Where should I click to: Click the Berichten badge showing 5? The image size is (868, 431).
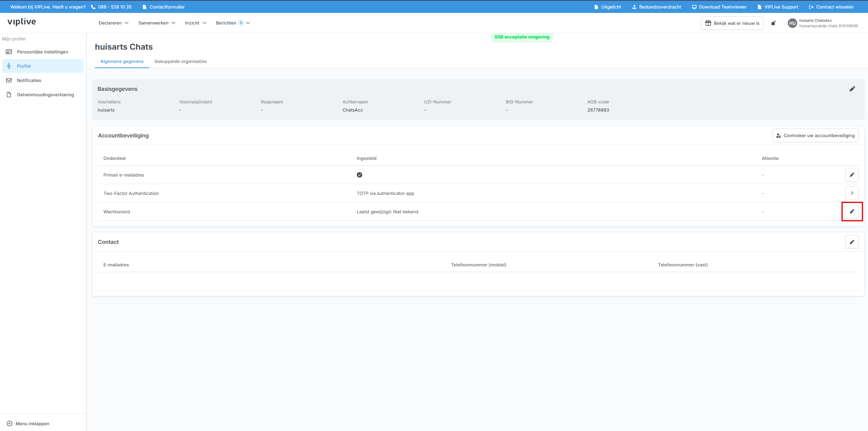(x=241, y=23)
